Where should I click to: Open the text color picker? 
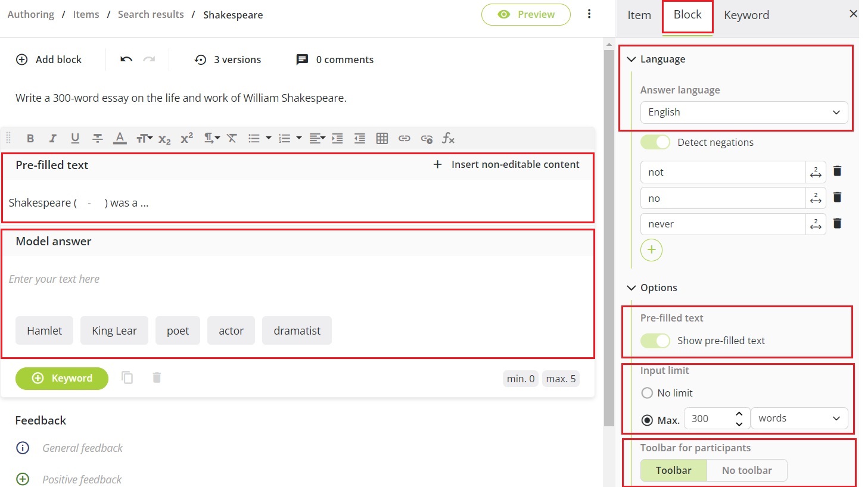pyautogui.click(x=120, y=138)
